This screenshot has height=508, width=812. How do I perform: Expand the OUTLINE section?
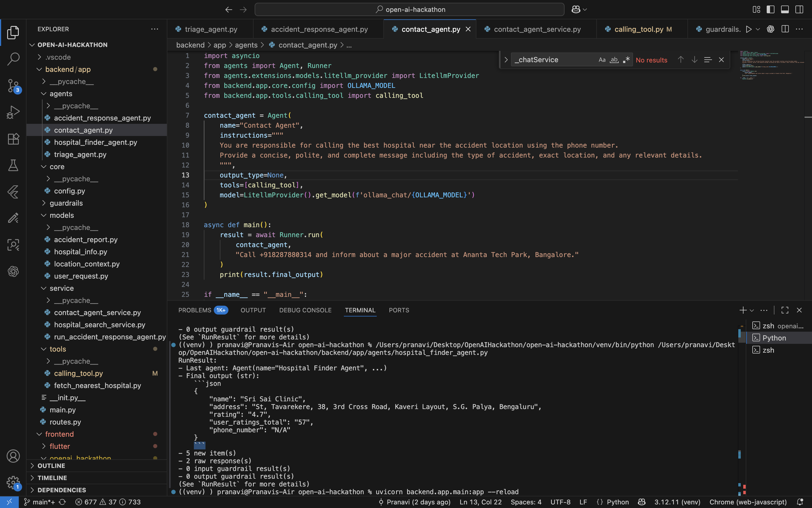pyautogui.click(x=51, y=466)
